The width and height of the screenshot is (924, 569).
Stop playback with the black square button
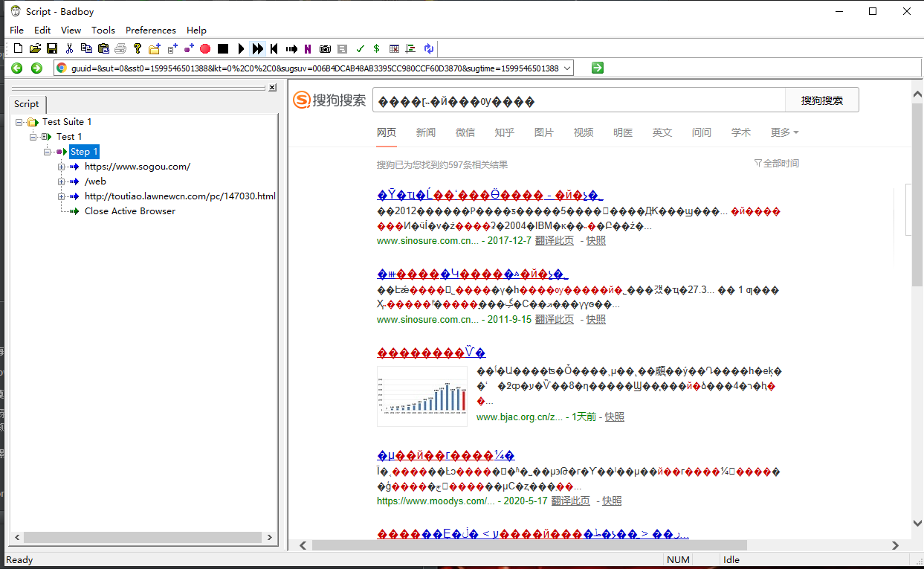[223, 48]
